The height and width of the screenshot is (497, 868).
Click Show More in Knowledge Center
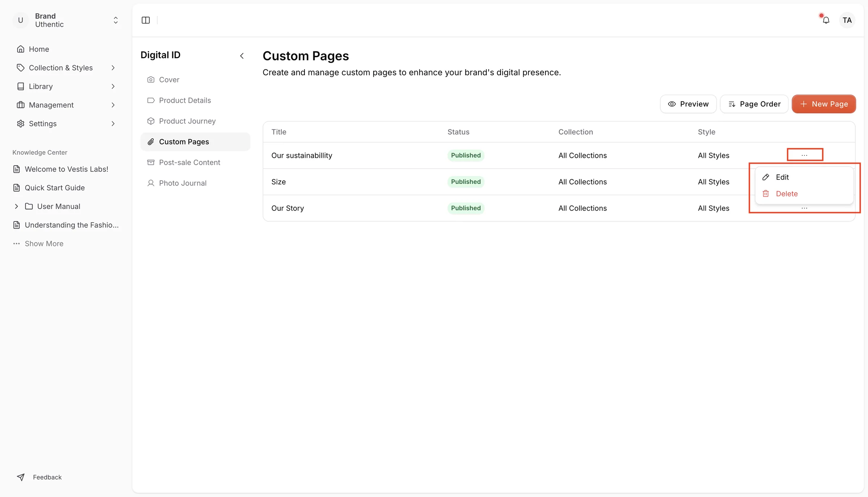tap(44, 244)
